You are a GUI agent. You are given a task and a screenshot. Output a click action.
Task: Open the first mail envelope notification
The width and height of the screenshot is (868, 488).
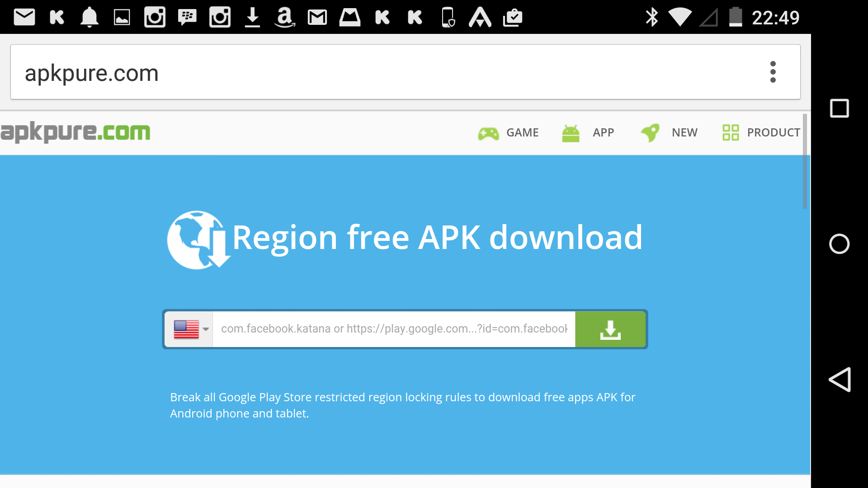pos(24,18)
